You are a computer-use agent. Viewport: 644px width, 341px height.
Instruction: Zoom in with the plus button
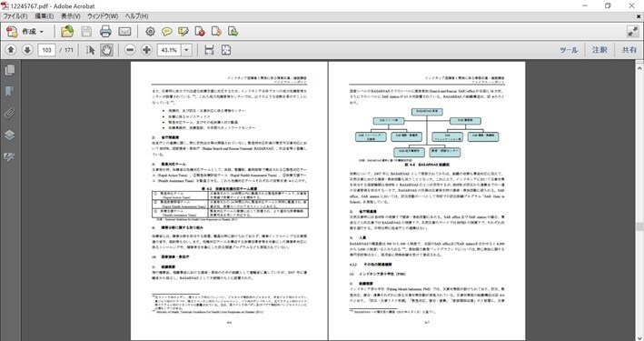(x=146, y=50)
